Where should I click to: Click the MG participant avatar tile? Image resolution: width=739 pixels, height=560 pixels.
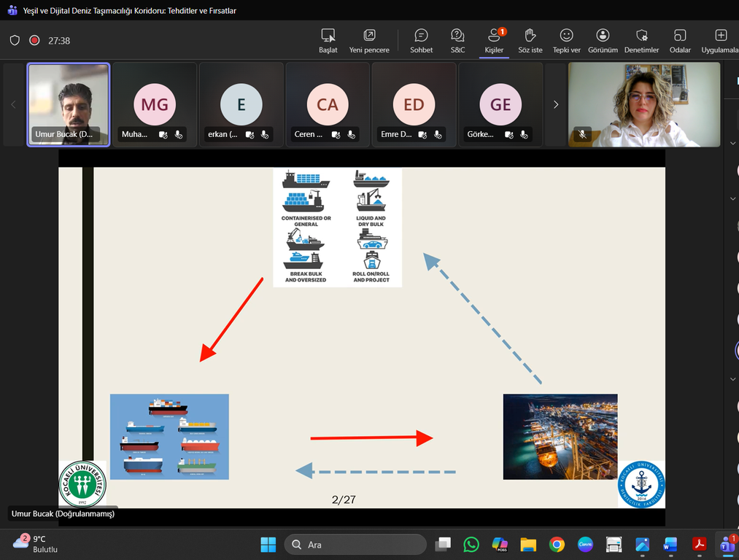pyautogui.click(x=154, y=105)
